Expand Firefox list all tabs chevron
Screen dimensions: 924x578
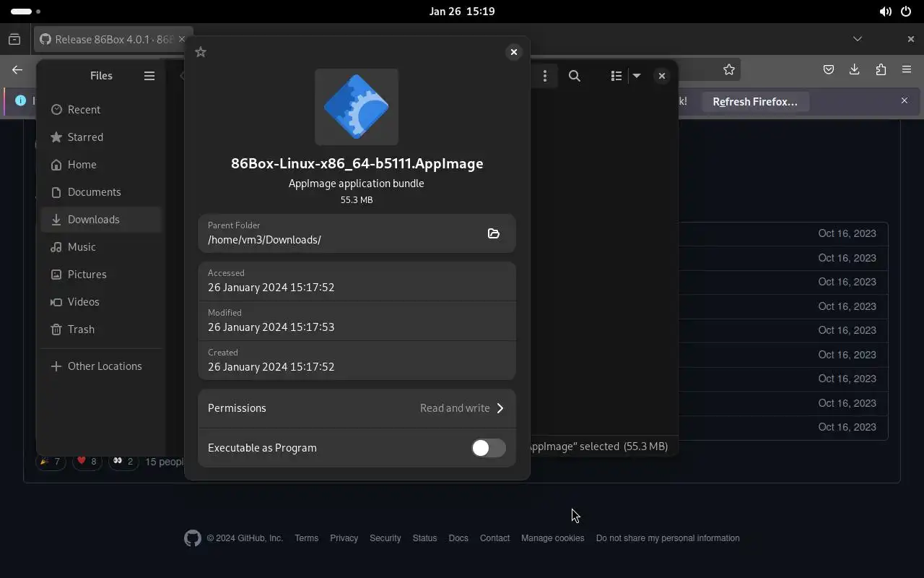coord(858,39)
